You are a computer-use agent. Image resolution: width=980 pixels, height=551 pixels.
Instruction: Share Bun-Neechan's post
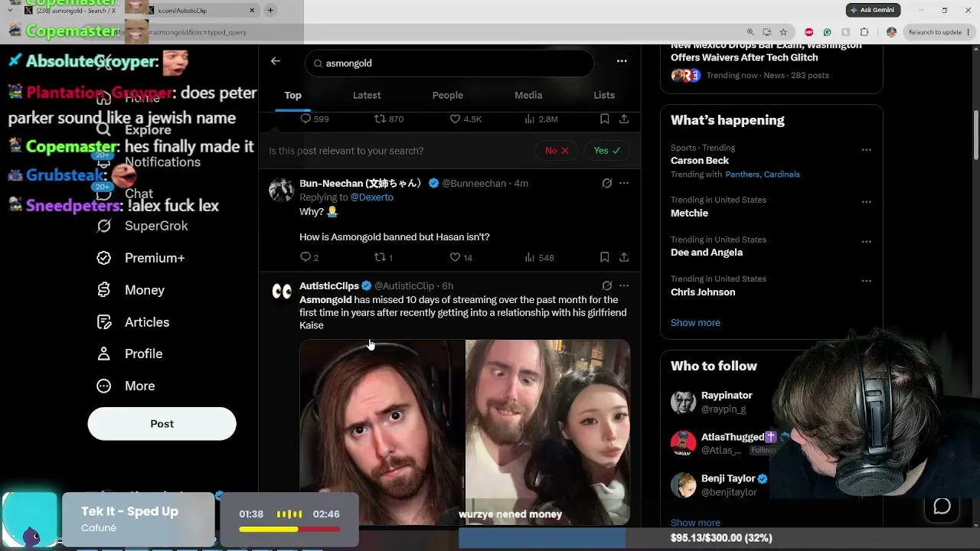click(x=624, y=257)
